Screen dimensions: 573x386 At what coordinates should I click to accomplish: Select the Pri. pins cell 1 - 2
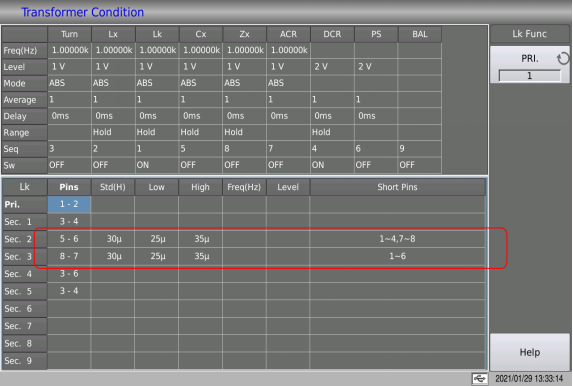(69, 204)
